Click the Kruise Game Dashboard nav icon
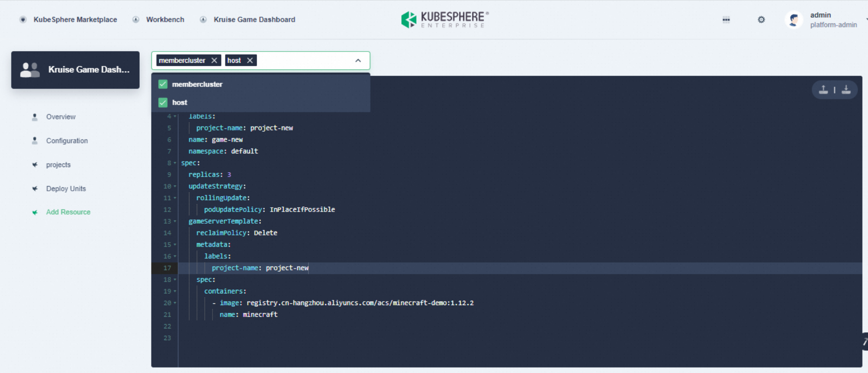 point(203,19)
